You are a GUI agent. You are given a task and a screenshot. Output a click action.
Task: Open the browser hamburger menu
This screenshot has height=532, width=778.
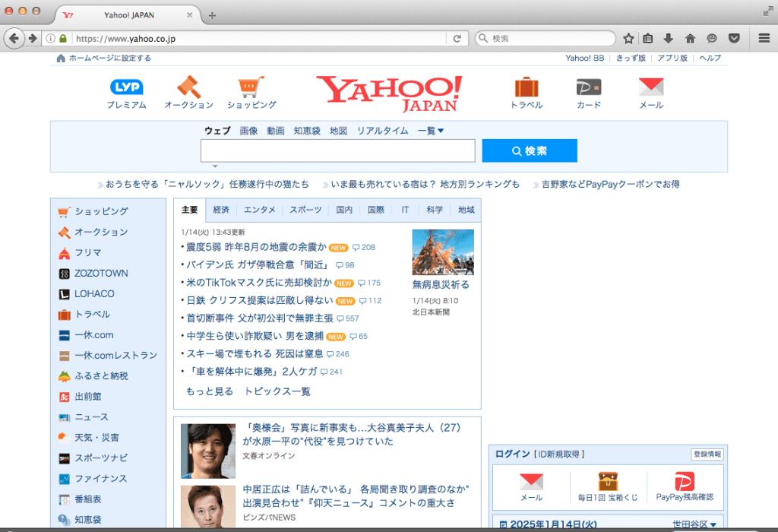[764, 38]
